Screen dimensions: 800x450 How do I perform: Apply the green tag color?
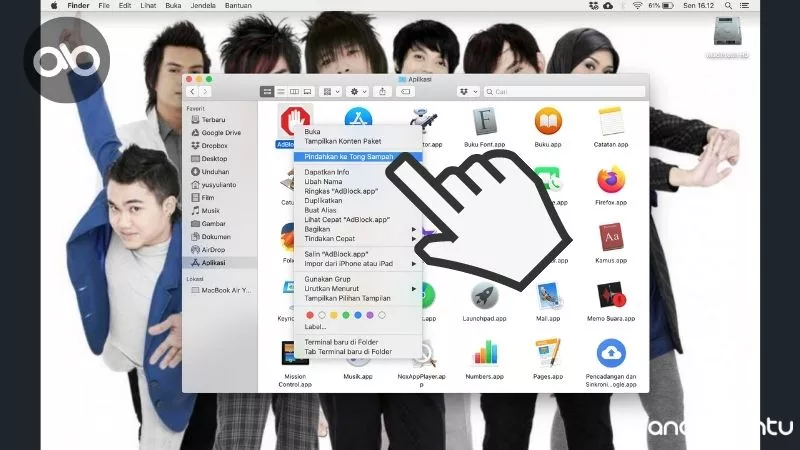tap(346, 315)
